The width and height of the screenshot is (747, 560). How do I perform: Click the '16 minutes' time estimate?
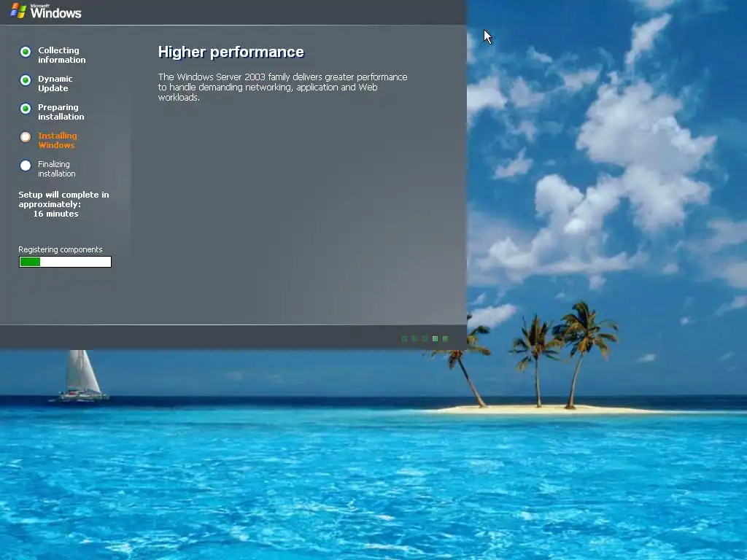coord(55,214)
